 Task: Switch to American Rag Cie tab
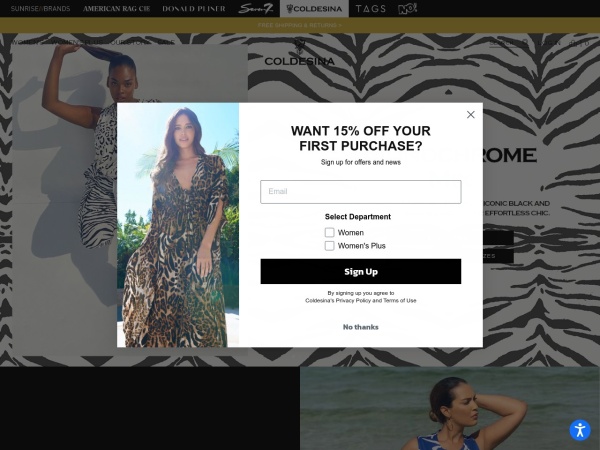[x=116, y=8]
